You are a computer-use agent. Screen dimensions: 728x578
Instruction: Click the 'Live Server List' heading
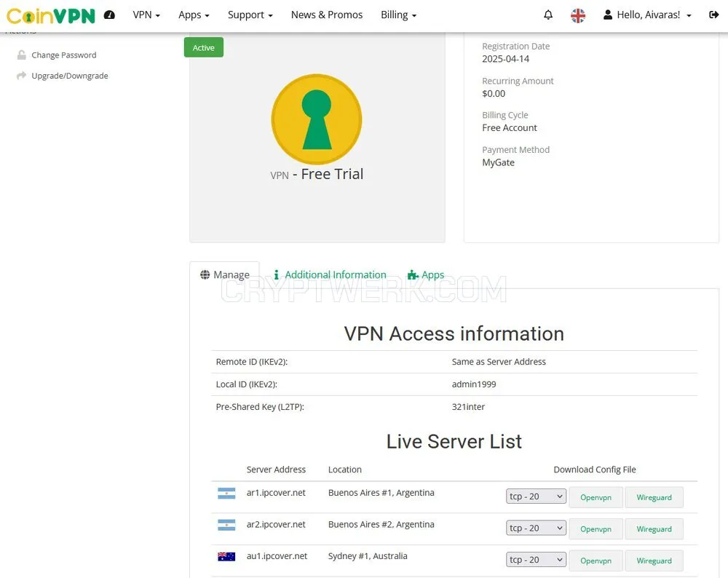tap(454, 442)
